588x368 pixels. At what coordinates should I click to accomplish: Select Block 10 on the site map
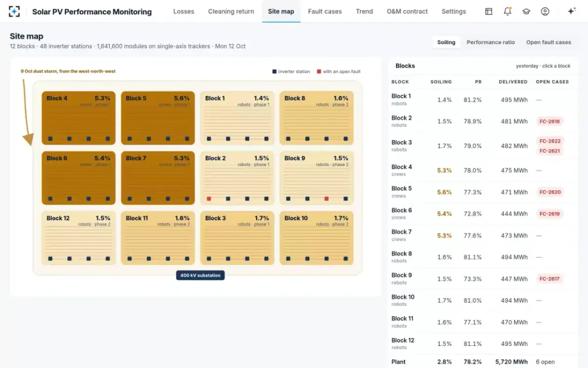tap(317, 238)
